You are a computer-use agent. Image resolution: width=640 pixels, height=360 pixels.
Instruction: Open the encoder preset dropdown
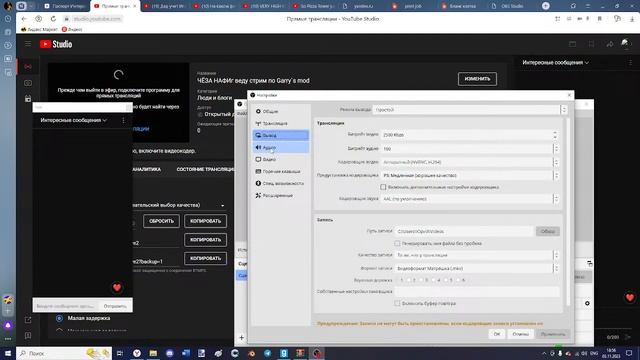click(469, 176)
